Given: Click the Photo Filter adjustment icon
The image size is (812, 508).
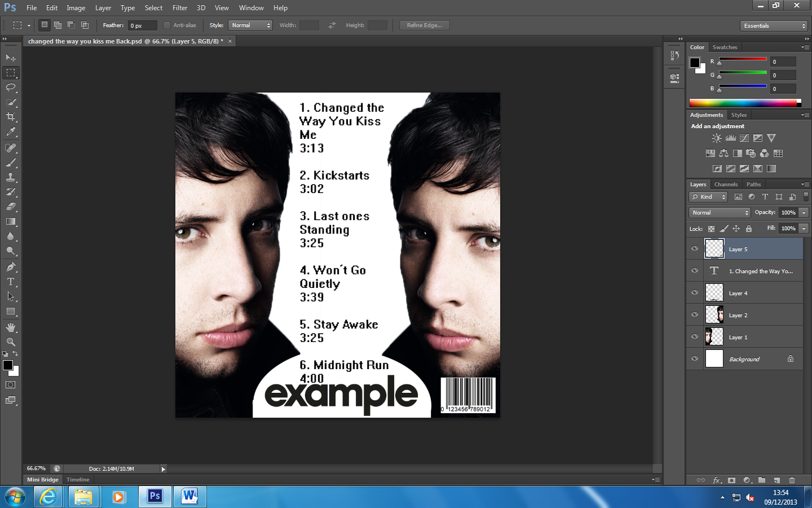Looking at the screenshot, I should tap(751, 153).
